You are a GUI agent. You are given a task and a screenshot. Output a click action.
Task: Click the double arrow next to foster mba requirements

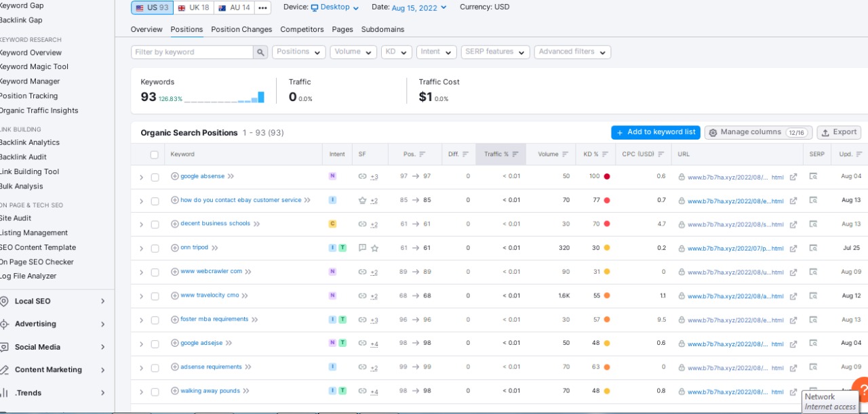tap(255, 320)
